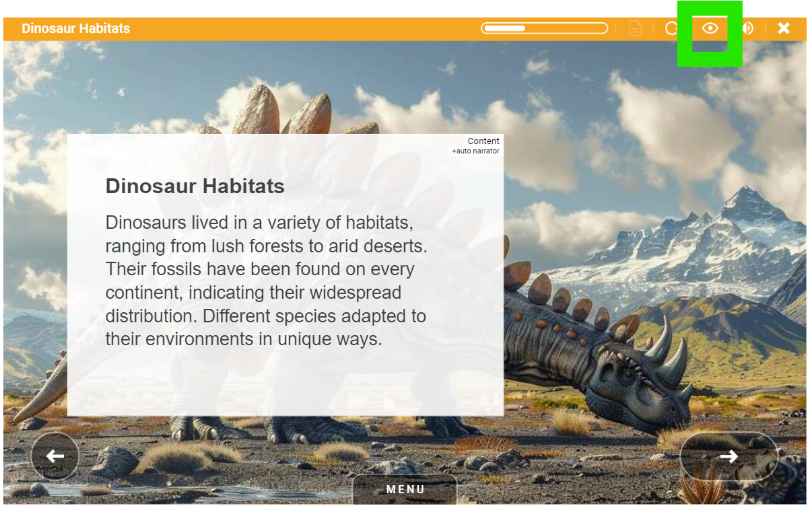Mute the audio speaker icon
The width and height of the screenshot is (812, 506).
pos(747,28)
